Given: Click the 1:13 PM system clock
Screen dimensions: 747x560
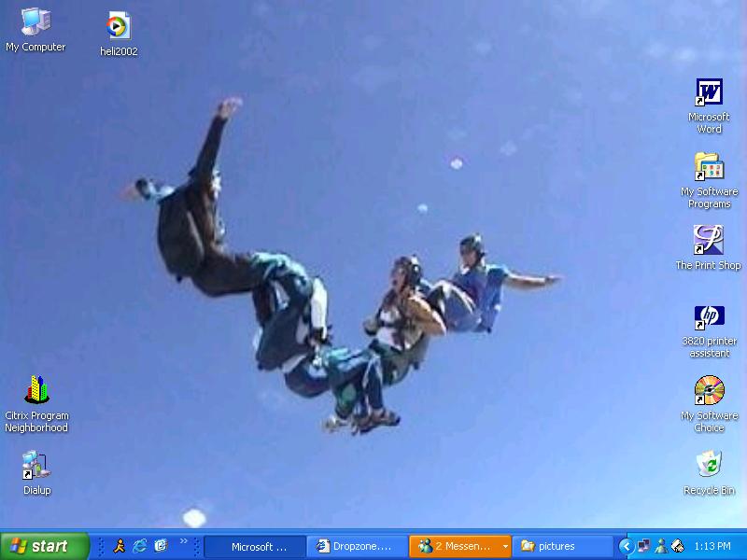Looking at the screenshot, I should (712, 546).
